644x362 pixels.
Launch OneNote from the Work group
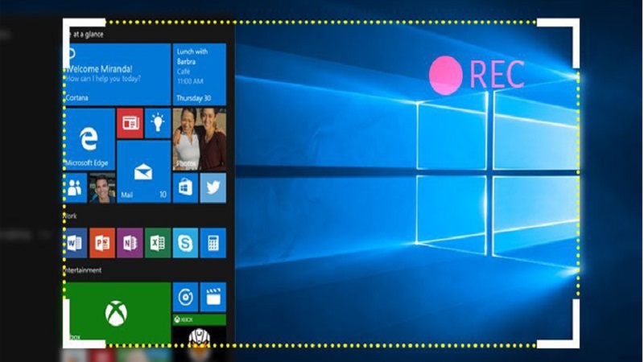click(130, 243)
